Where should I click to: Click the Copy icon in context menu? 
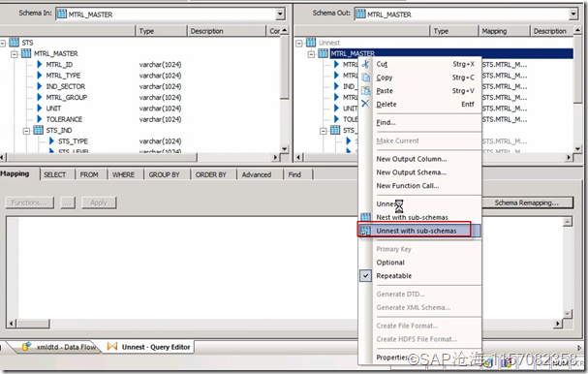point(365,78)
